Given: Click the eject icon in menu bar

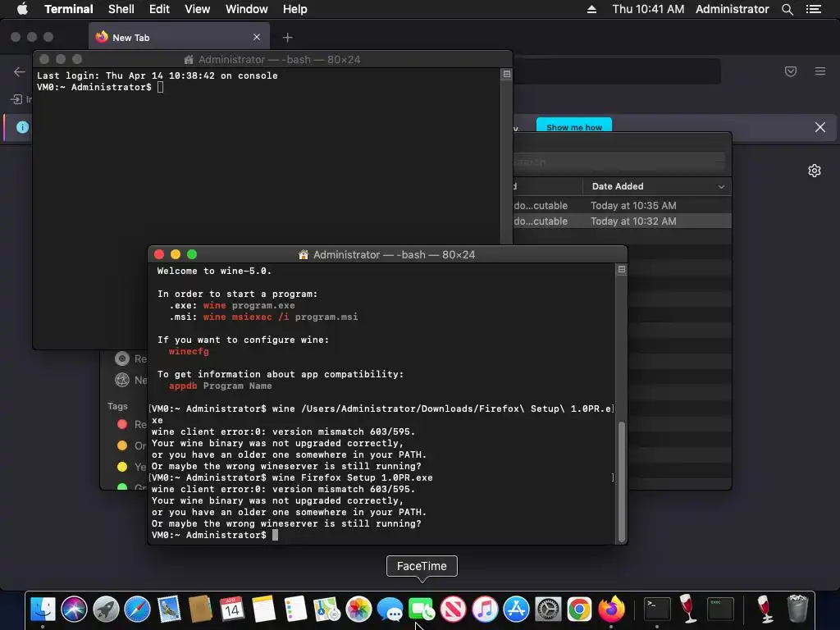Looking at the screenshot, I should 591,9.
